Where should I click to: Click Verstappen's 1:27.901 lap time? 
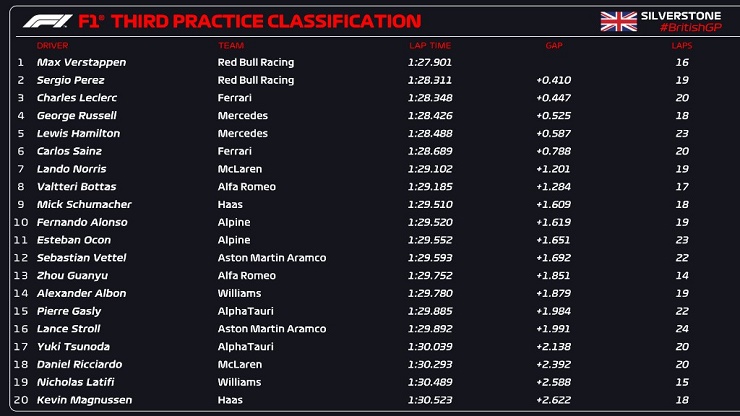(430, 62)
